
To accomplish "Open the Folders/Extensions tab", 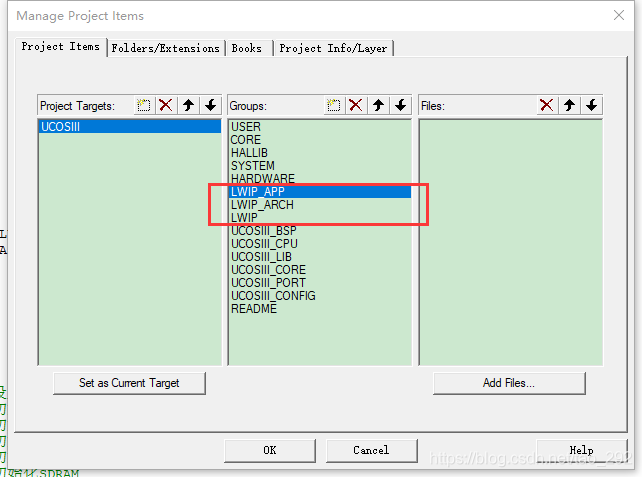I will tap(166, 48).
